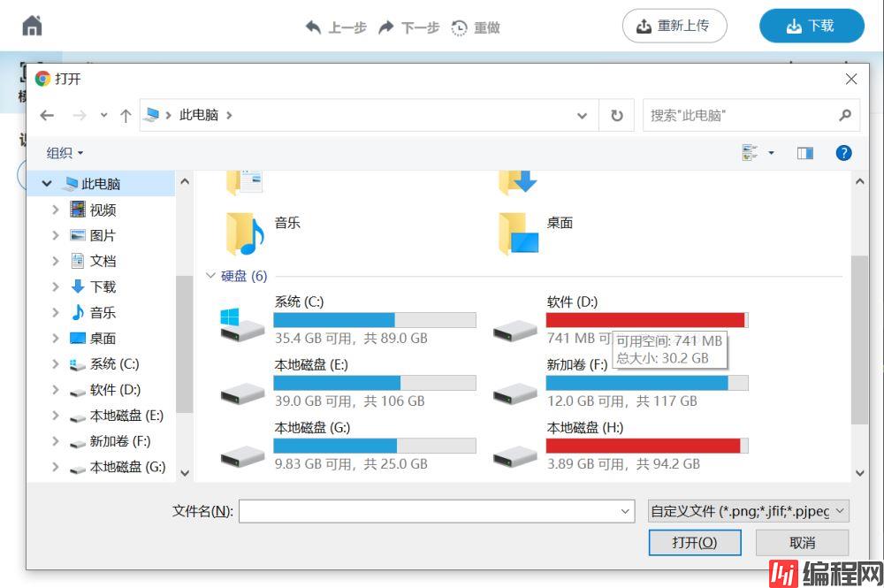Expand the 视频 tree node
This screenshot has height=588, width=884.
tap(56, 210)
